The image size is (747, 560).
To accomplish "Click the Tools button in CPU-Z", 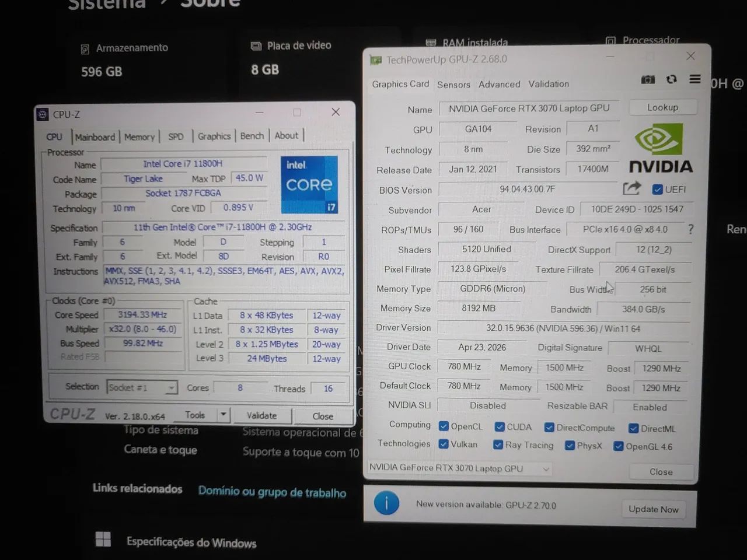I will click(195, 415).
